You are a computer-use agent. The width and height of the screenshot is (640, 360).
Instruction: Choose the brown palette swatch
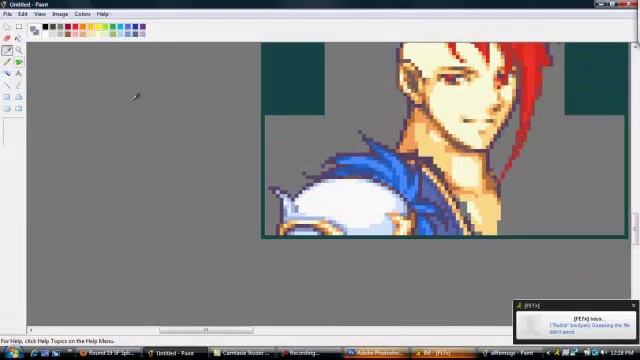click(x=68, y=34)
